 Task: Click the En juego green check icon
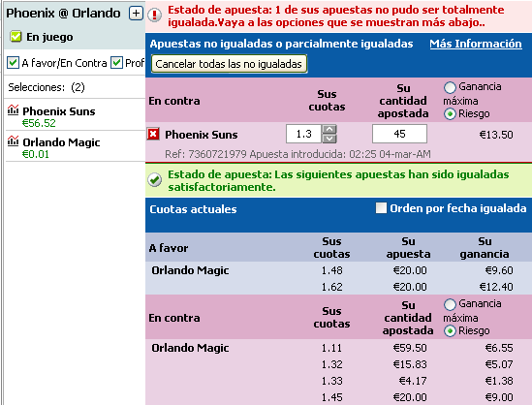tap(16, 36)
